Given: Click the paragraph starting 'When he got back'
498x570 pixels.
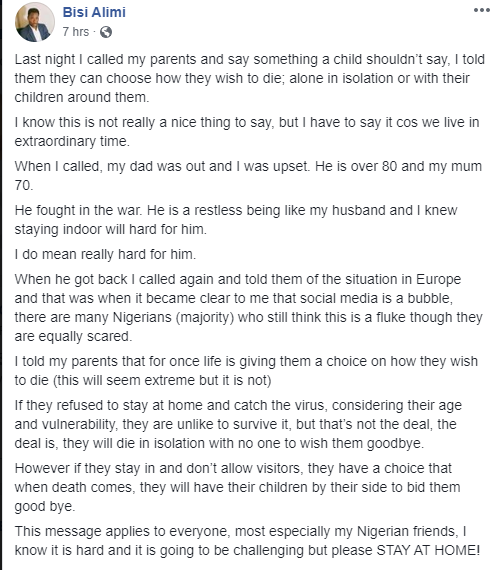Looking at the screenshot, I should tap(248, 308).
